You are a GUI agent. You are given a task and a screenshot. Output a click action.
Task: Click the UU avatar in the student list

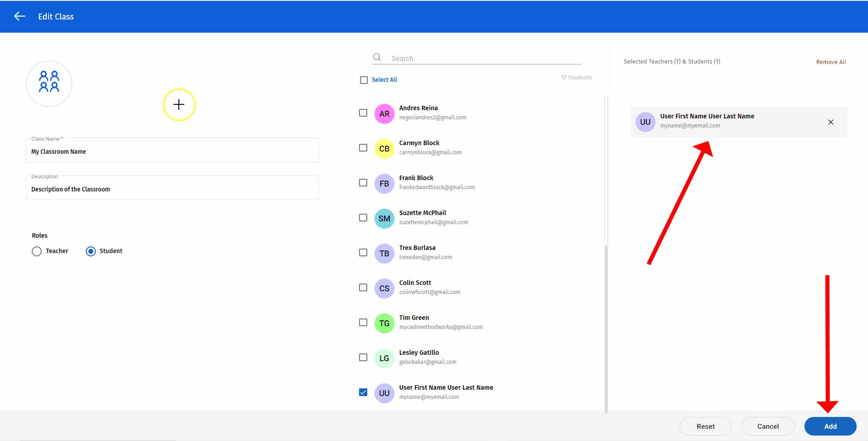coord(384,393)
